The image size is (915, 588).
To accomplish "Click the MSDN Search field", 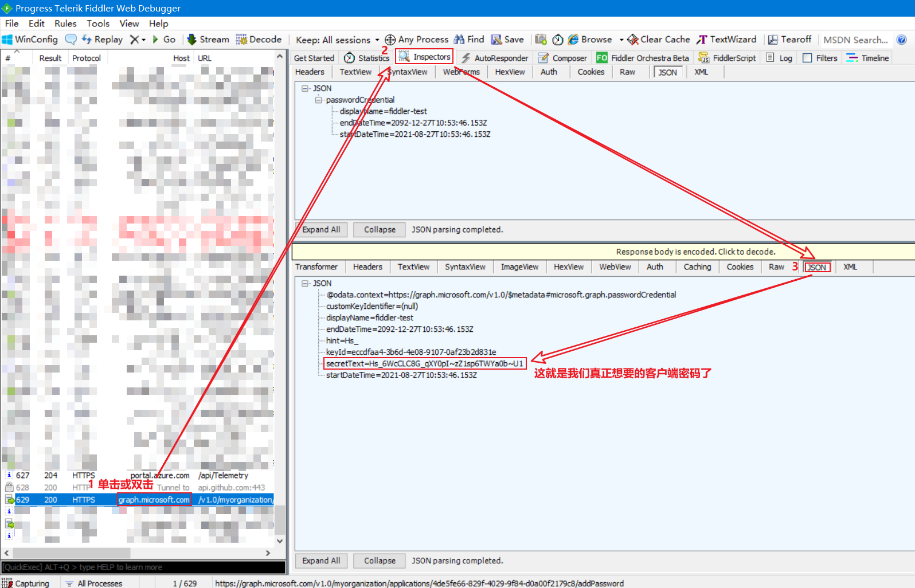I will coord(856,40).
